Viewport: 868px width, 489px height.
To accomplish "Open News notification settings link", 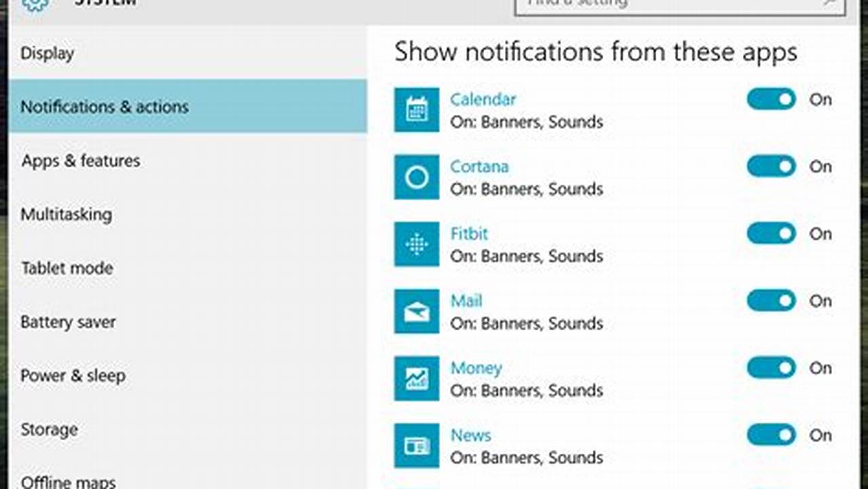I will [471, 435].
